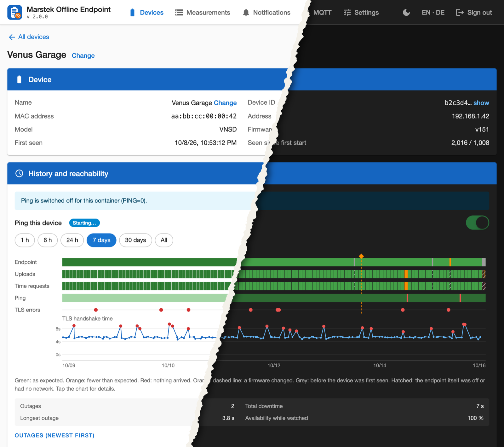Click the MAC address aa:bb:cc:00:00:42
The image size is (504, 447).
point(204,116)
